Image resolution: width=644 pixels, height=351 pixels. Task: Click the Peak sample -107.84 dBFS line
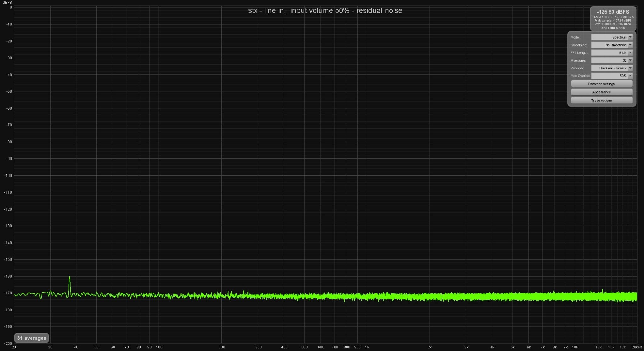(x=613, y=20)
